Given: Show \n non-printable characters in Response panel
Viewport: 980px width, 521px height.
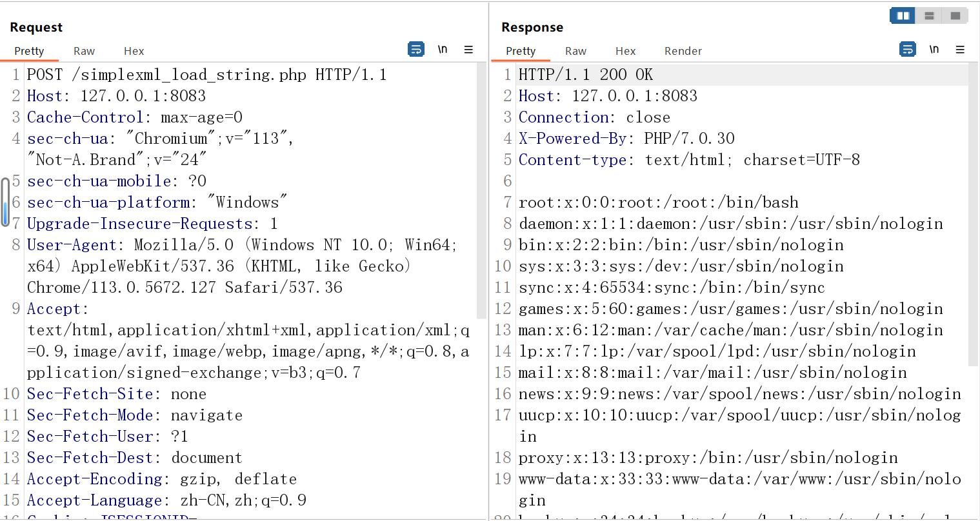Looking at the screenshot, I should coord(934,48).
